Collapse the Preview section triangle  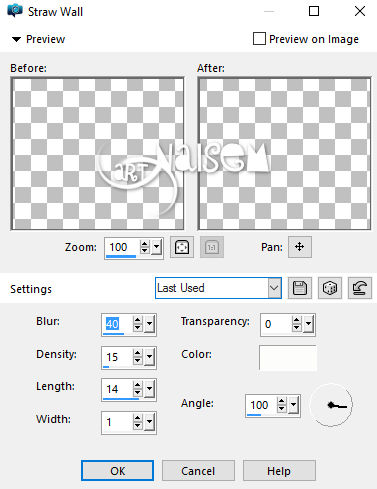[x=16, y=39]
